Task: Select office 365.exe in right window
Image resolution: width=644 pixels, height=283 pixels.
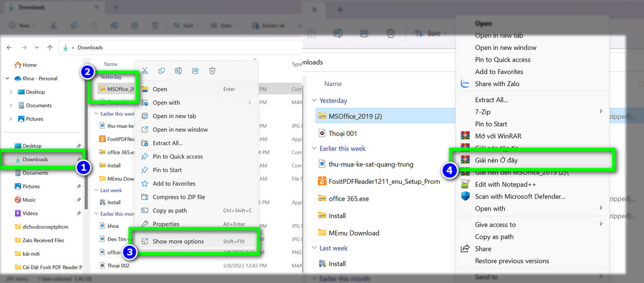Action: [343, 199]
